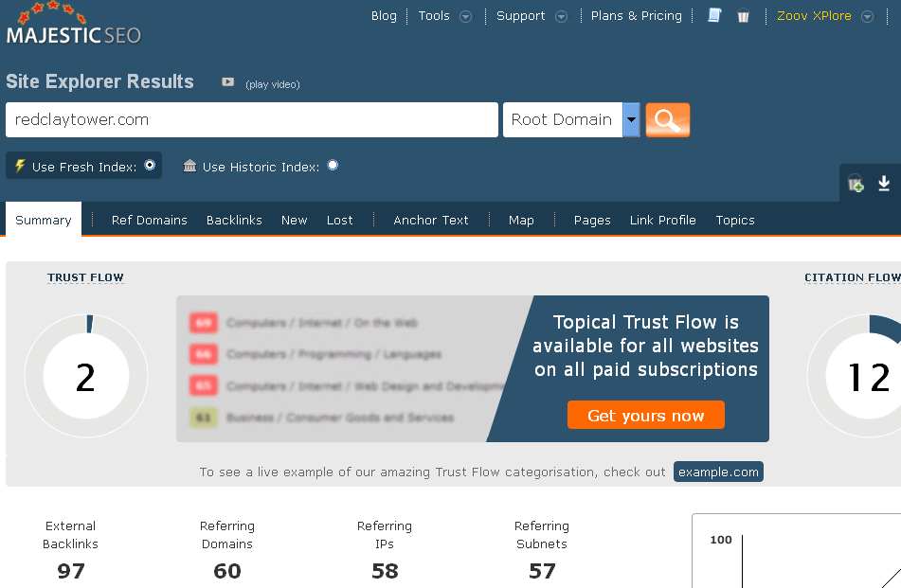Click the redclaytower.com search field
This screenshot has width=901, height=588.
point(252,120)
